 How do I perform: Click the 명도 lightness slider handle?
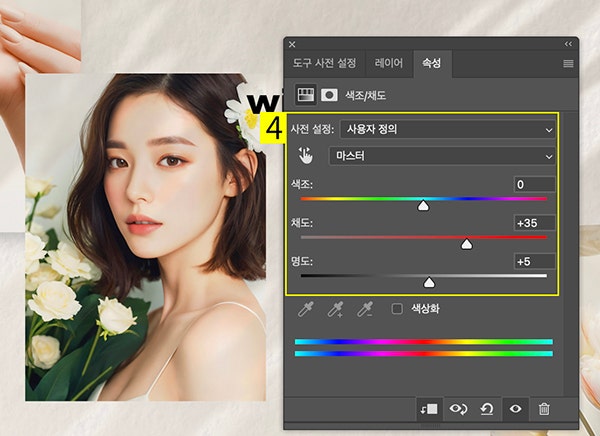pyautogui.click(x=429, y=283)
